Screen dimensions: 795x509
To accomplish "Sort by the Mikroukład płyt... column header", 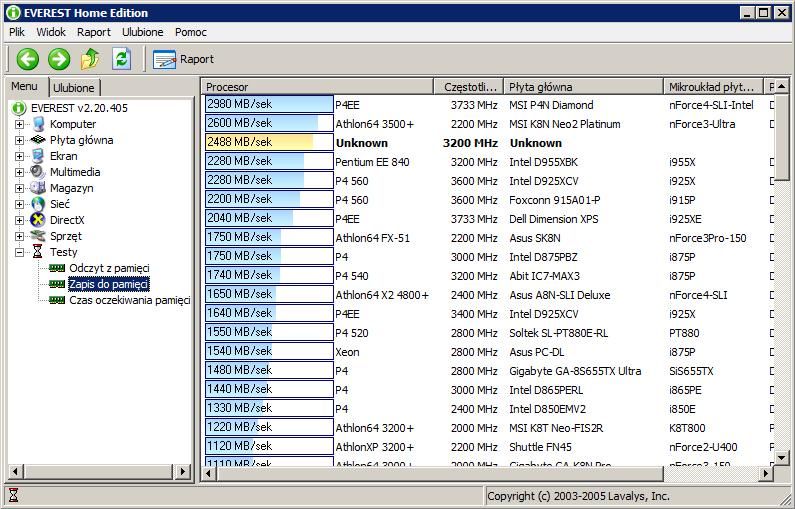I will 713,87.
